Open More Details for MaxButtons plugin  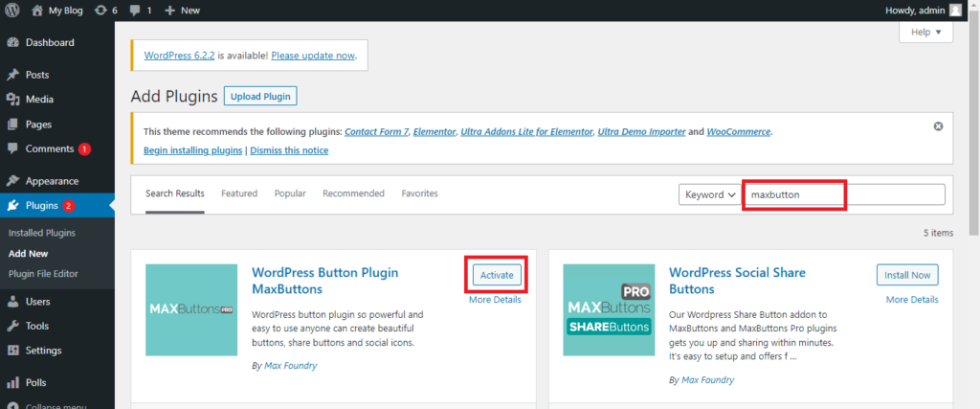(x=495, y=300)
